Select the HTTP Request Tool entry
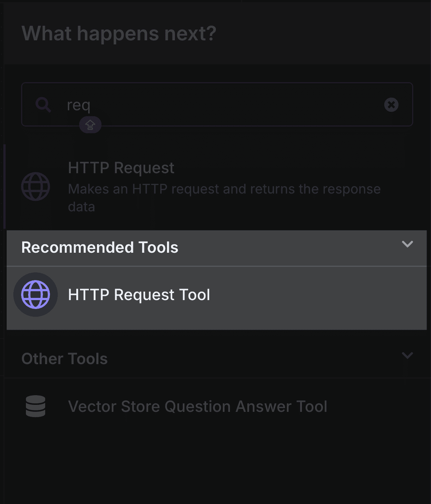 [x=138, y=294]
